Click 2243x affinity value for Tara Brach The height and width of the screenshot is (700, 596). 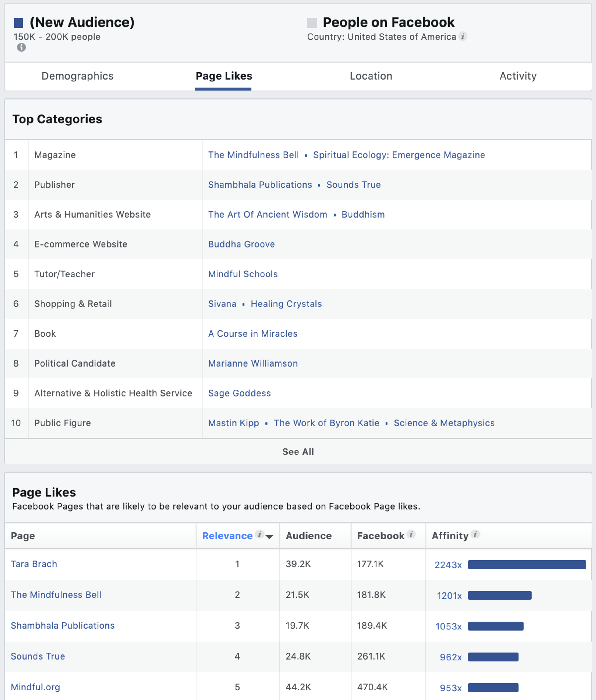(448, 565)
